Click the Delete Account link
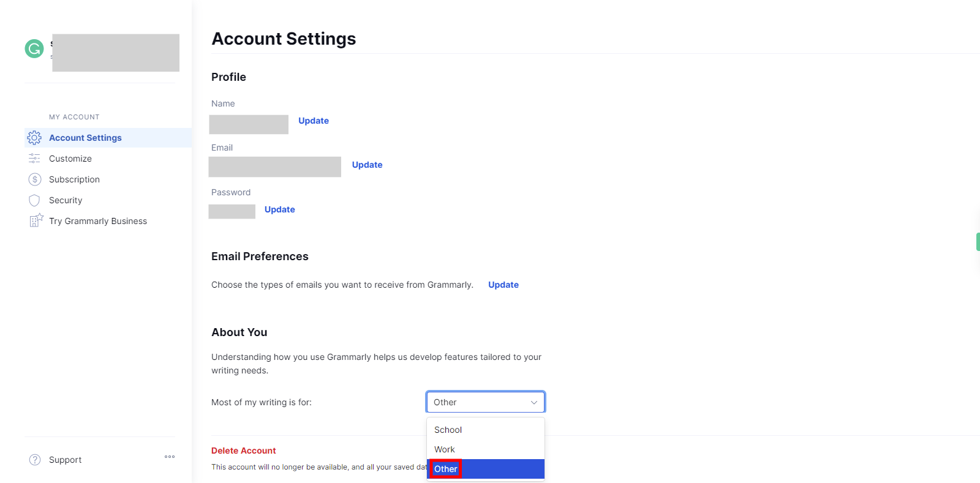 click(x=244, y=451)
